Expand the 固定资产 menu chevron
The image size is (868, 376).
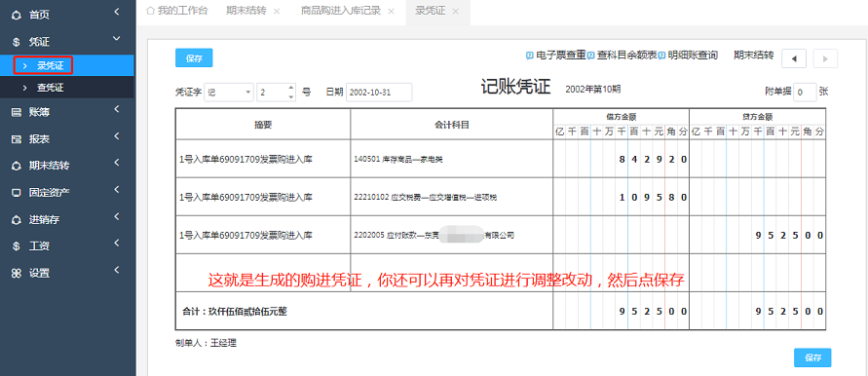pos(116,189)
